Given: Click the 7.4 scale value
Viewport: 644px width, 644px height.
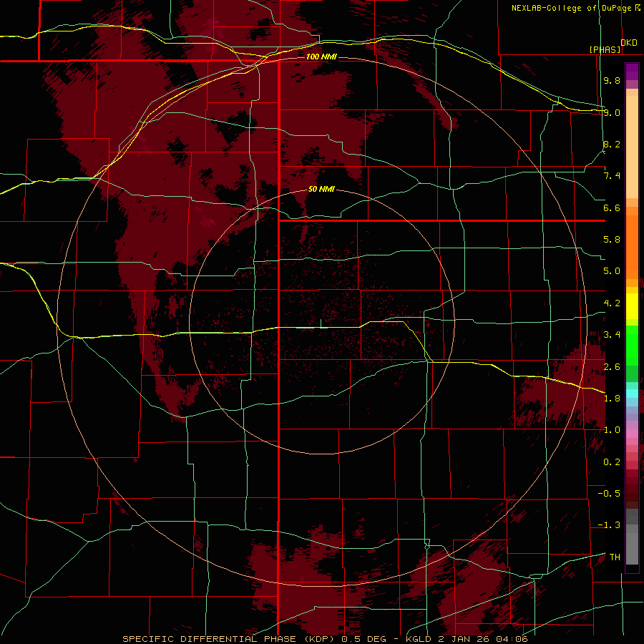Looking at the screenshot, I should coord(612,176).
